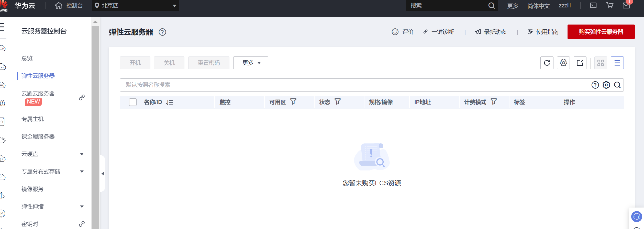Screen dimensions: 644x229
Task: Open the hamburger service list menu
Action: pyautogui.click(x=2, y=27)
